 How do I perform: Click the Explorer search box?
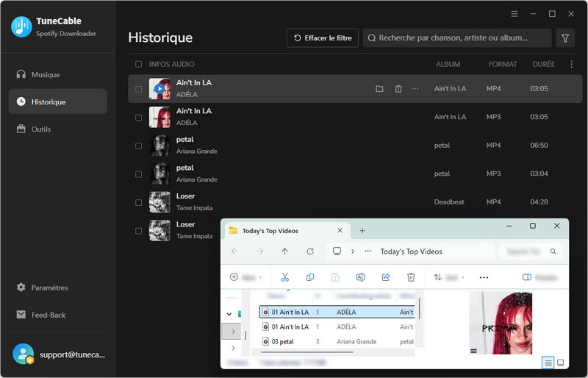click(531, 252)
